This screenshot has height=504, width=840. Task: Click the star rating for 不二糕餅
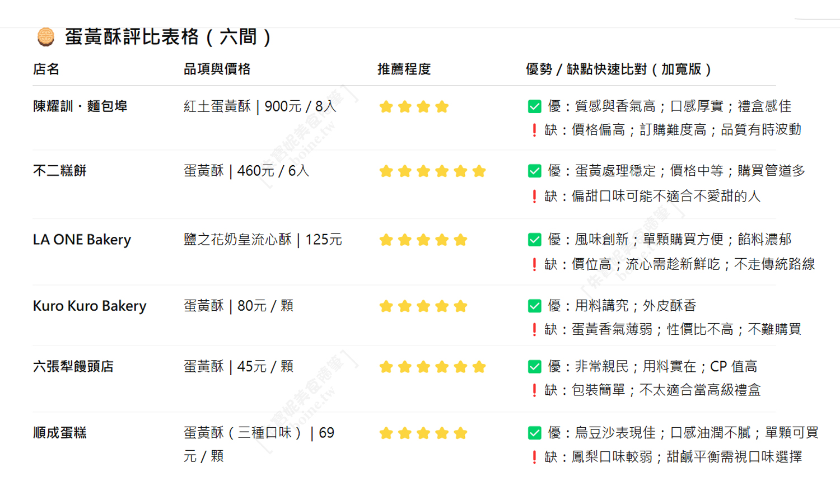432,171
